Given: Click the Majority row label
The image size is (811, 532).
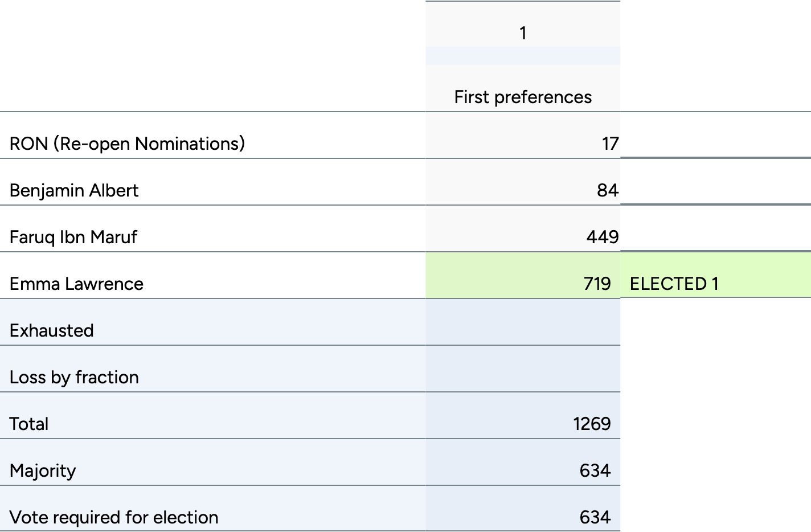Looking at the screenshot, I should [43, 470].
